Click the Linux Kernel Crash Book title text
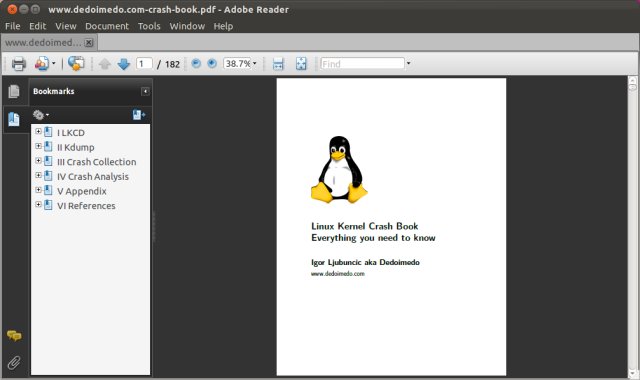The width and height of the screenshot is (640, 380). point(364,226)
